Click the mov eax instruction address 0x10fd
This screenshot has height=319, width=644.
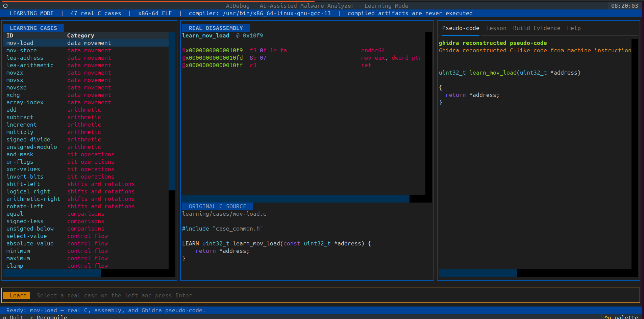(213, 58)
